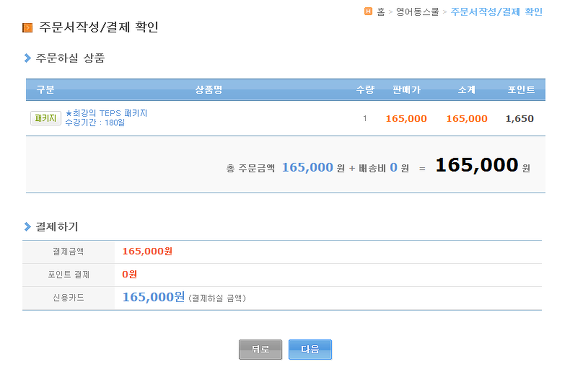570x382 pixels.
Task: Click the 결제금액 row label
Action: [68, 252]
